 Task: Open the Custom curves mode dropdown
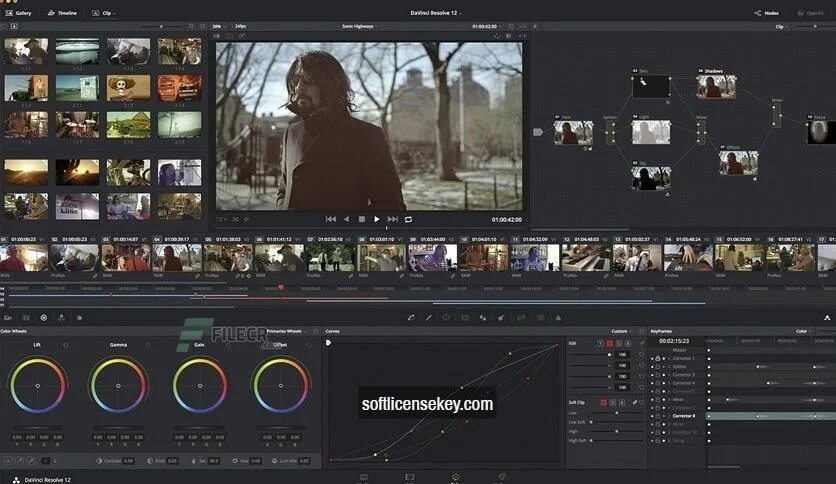(621, 331)
